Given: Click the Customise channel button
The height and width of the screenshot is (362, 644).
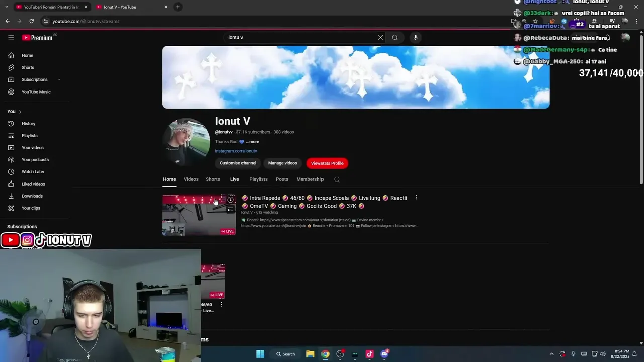Looking at the screenshot, I should point(238,163).
